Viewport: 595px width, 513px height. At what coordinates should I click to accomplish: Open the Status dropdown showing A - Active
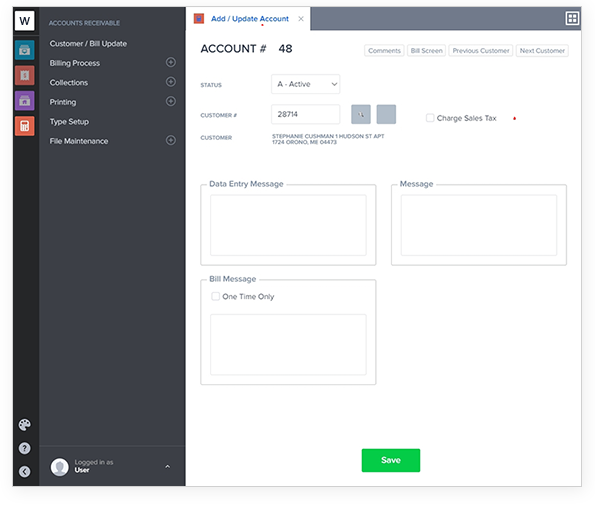coord(305,84)
